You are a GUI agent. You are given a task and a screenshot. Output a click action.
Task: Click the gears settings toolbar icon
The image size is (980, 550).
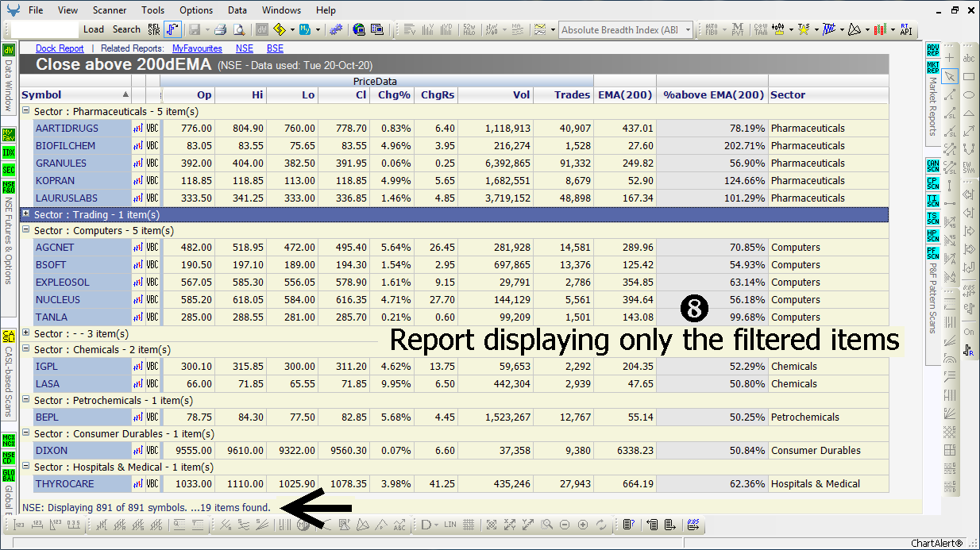pyautogui.click(x=336, y=29)
